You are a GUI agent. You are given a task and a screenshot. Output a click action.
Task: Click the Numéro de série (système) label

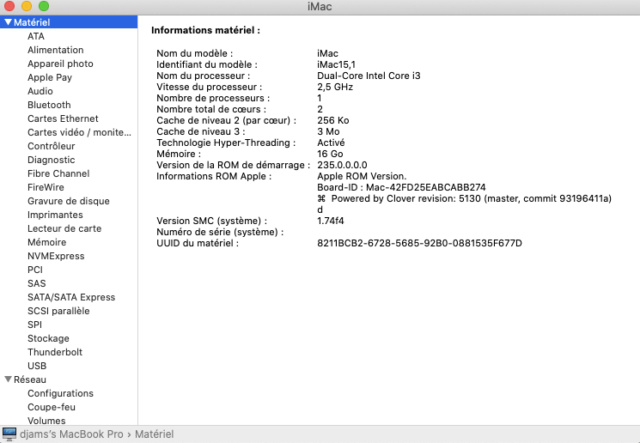pos(220,232)
